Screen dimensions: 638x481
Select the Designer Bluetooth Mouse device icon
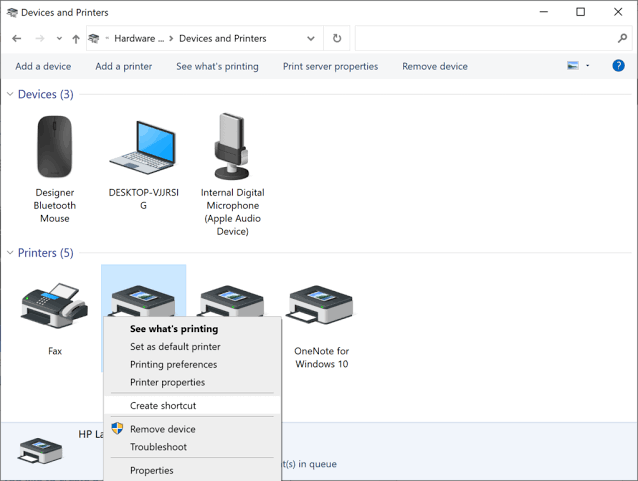click(x=55, y=146)
